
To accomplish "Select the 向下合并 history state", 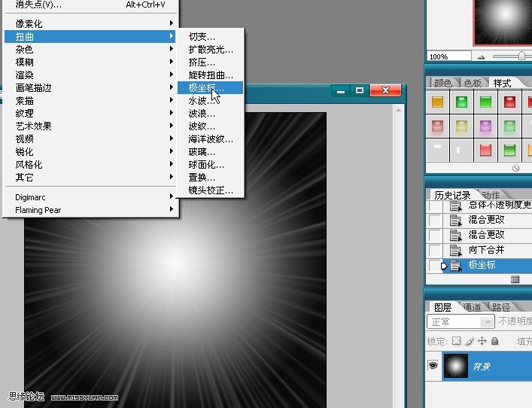I will [x=487, y=250].
